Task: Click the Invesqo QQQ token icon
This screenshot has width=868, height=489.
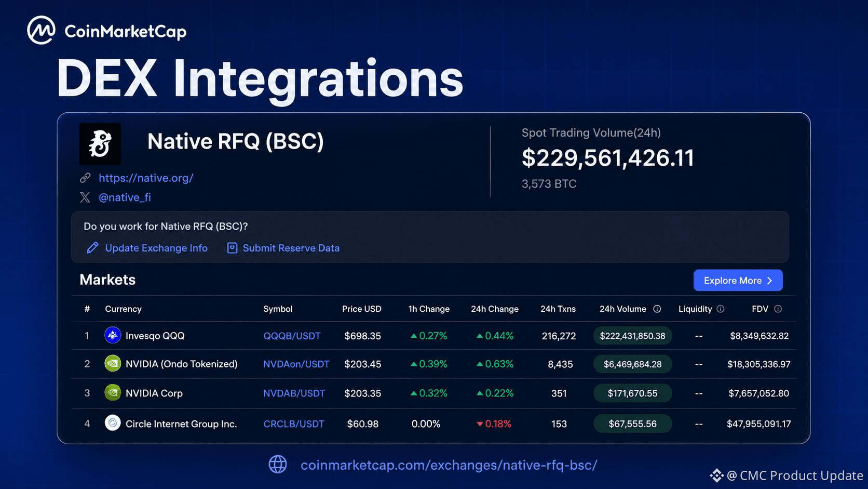Action: [113, 335]
